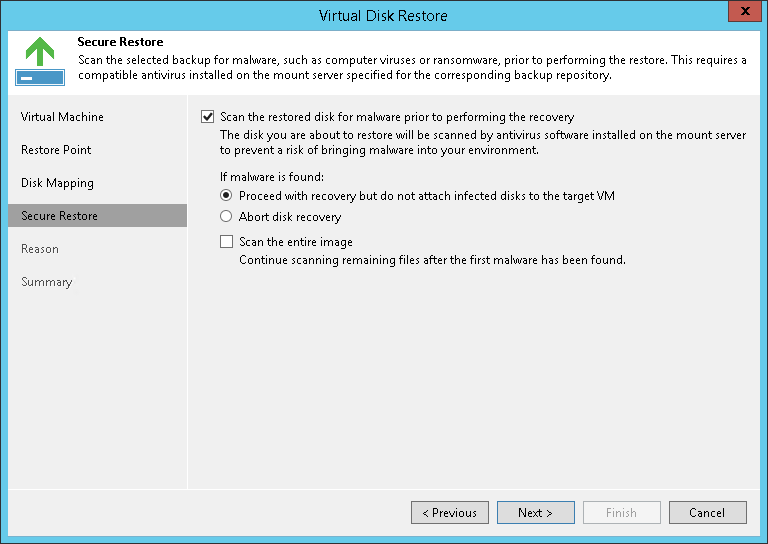This screenshot has width=768, height=544.
Task: Cancel the disk restore wizard
Action: [x=707, y=513]
